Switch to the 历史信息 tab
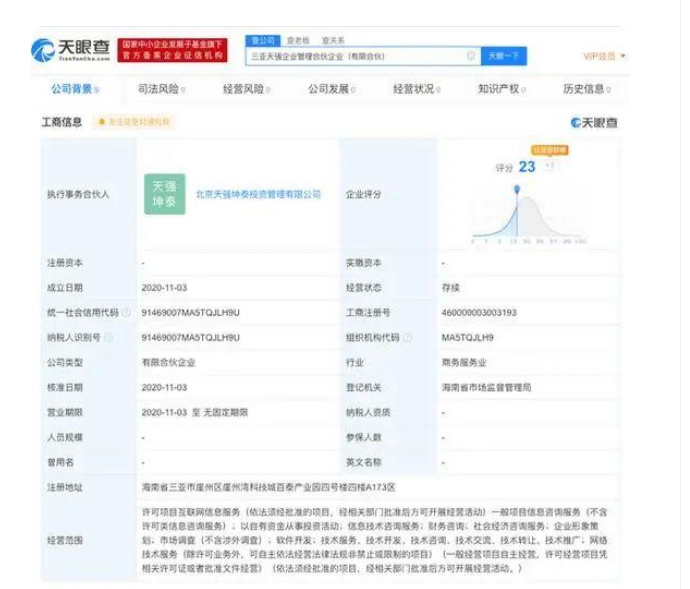The width and height of the screenshot is (690, 589). (586, 89)
